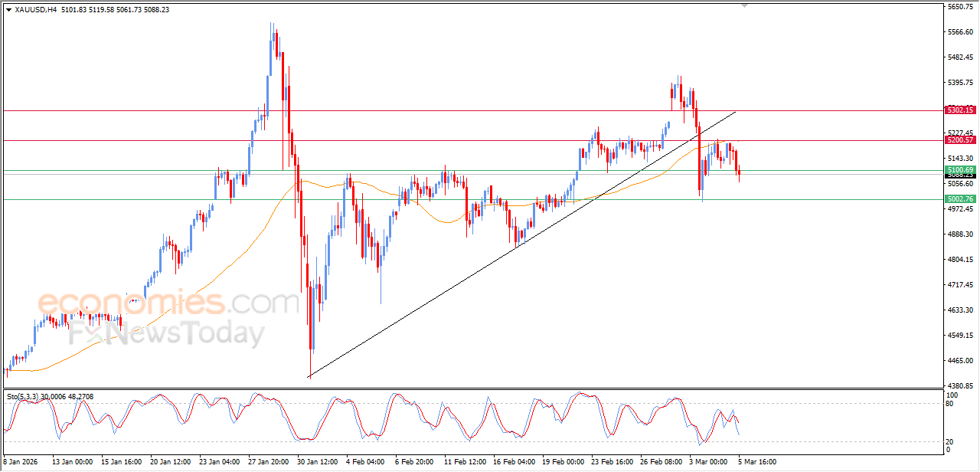Viewport: 980px width, 472px height.
Task: Click the 4972.45 price axis value
Action: click(961, 208)
